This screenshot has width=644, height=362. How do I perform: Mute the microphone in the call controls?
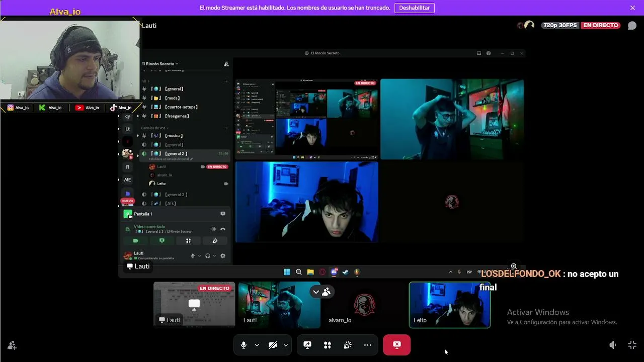coord(244,345)
